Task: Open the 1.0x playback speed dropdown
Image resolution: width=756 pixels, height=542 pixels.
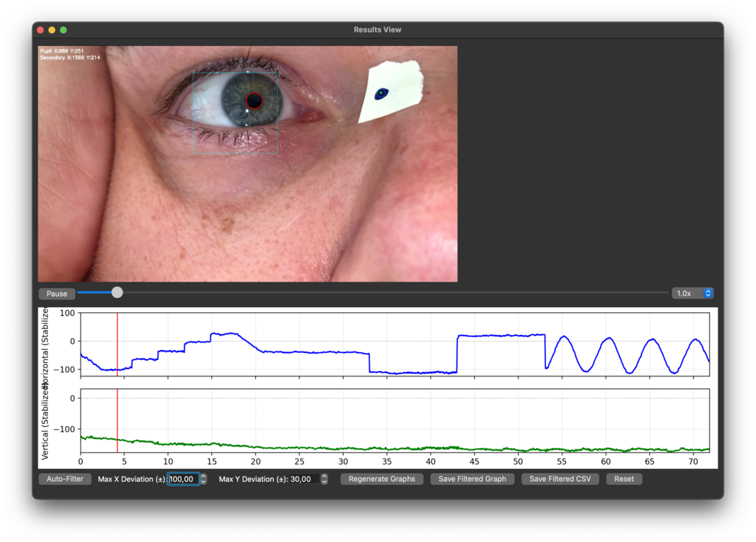Action: pos(692,293)
